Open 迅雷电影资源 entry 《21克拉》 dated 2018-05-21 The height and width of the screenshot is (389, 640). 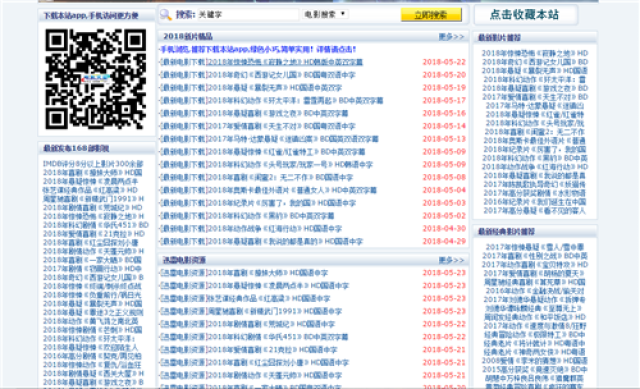(272, 350)
